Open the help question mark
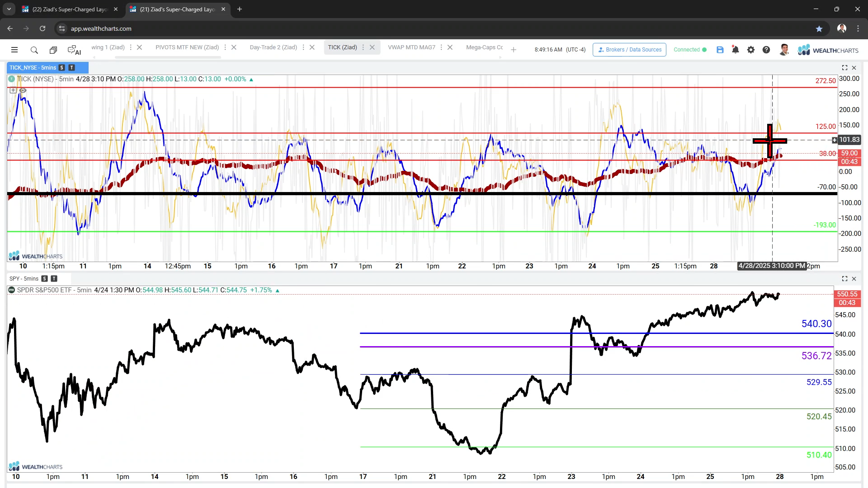This screenshot has width=868, height=488. click(x=766, y=50)
